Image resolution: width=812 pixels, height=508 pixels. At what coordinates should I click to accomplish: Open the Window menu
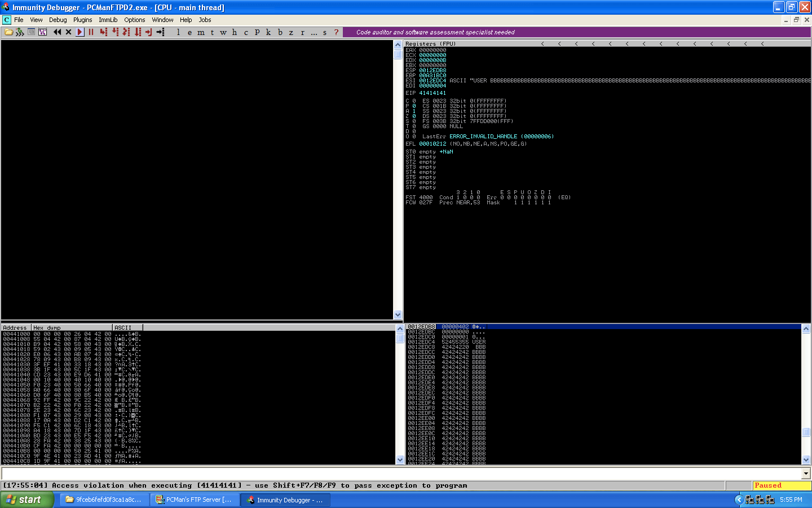[162, 20]
